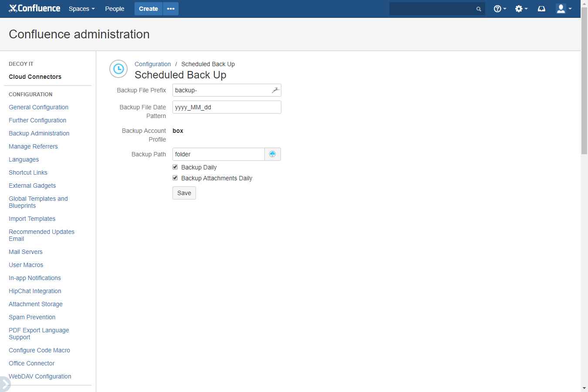
Task: Open Manage Referrers
Action: pyautogui.click(x=33, y=146)
